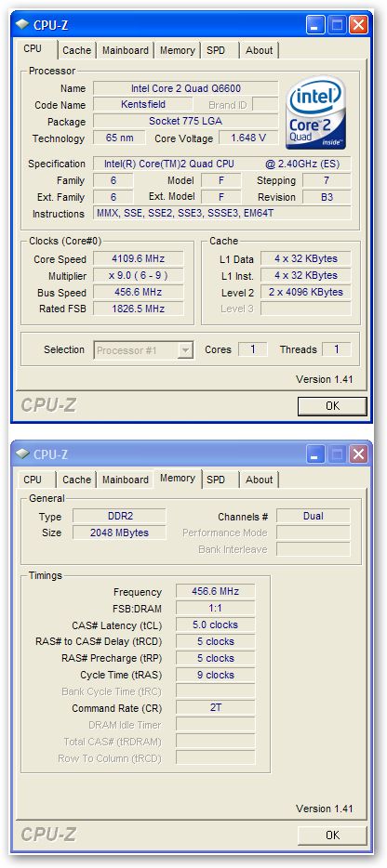The image size is (387, 868).
Task: Open the Cache tab in top window
Action: tap(76, 50)
